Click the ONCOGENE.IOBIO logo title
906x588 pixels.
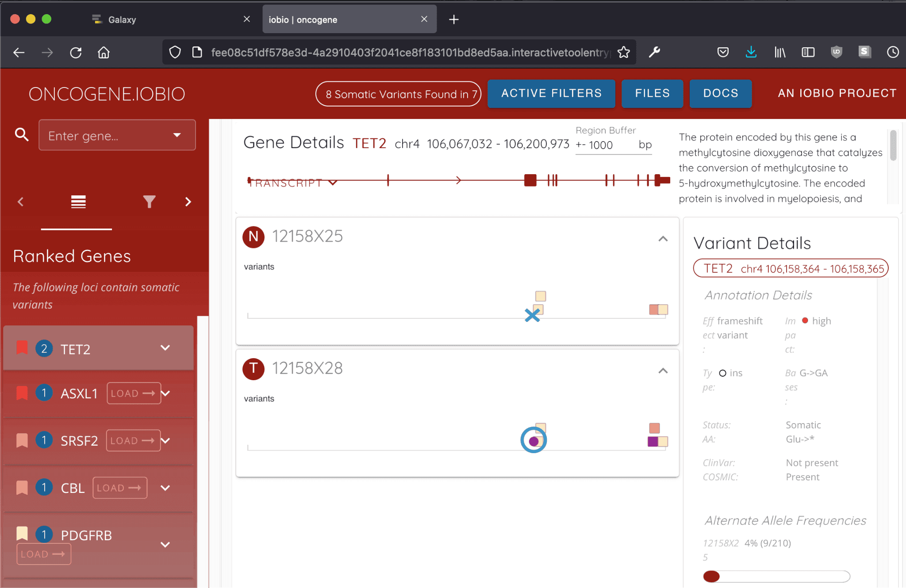107,94
